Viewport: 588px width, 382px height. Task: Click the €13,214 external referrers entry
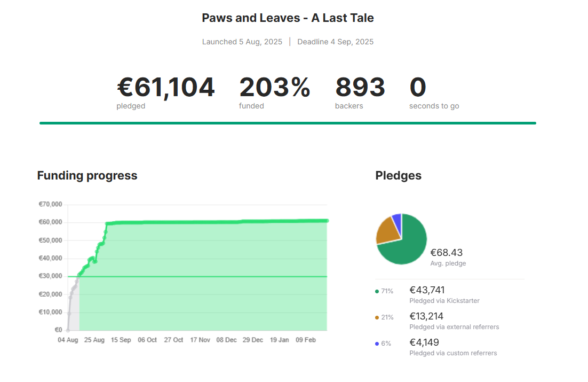427,316
